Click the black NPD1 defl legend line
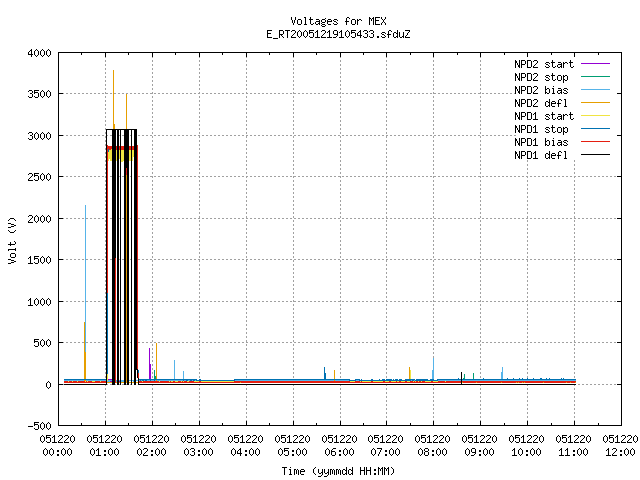This screenshot has height=480, width=640. point(596,155)
